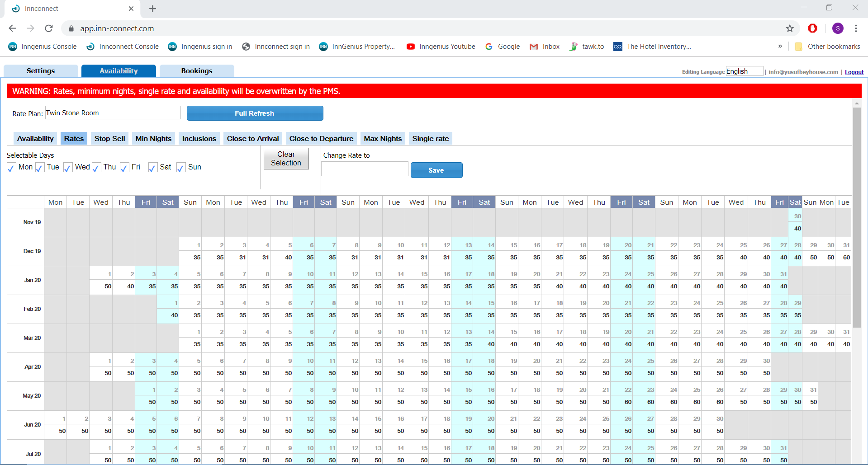
Task: Select Min Nights sub-tab
Action: [154, 139]
